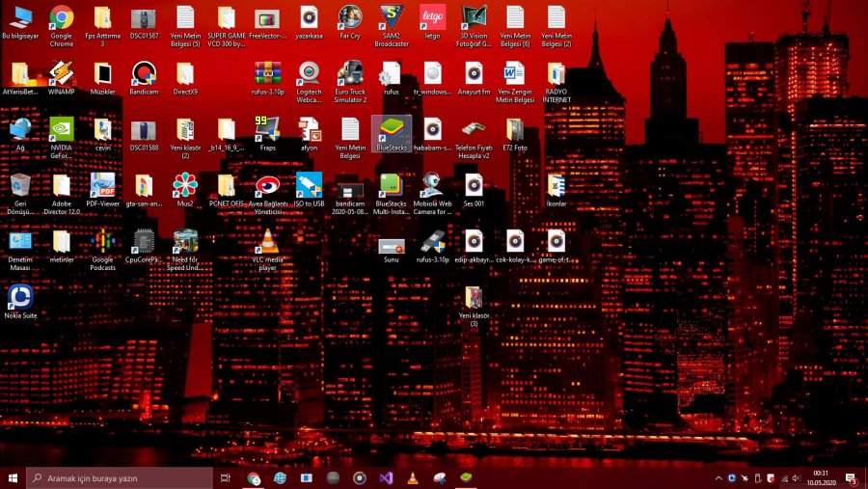Click the Aramak için buraya yazın search box
The height and width of the screenshot is (489, 868).
(x=120, y=478)
